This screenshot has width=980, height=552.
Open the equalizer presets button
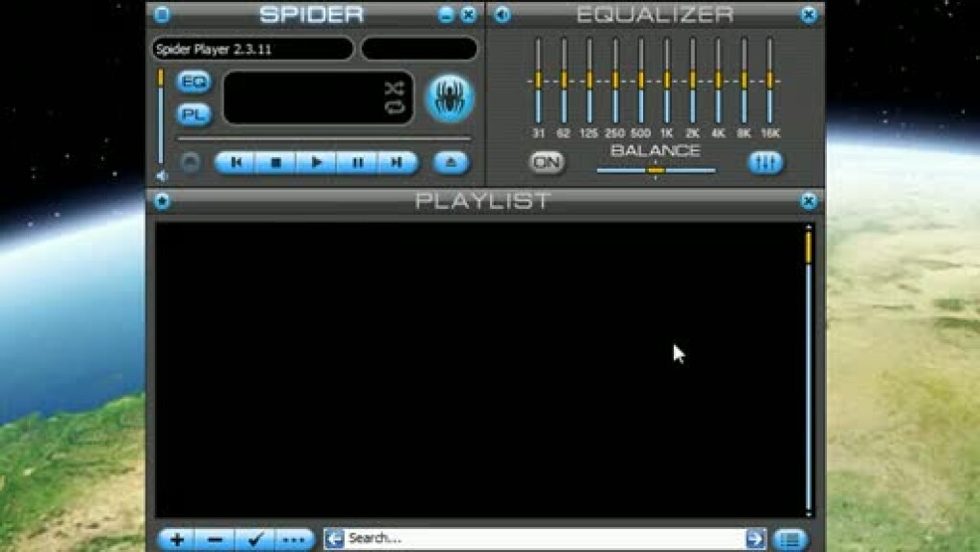[766, 163]
